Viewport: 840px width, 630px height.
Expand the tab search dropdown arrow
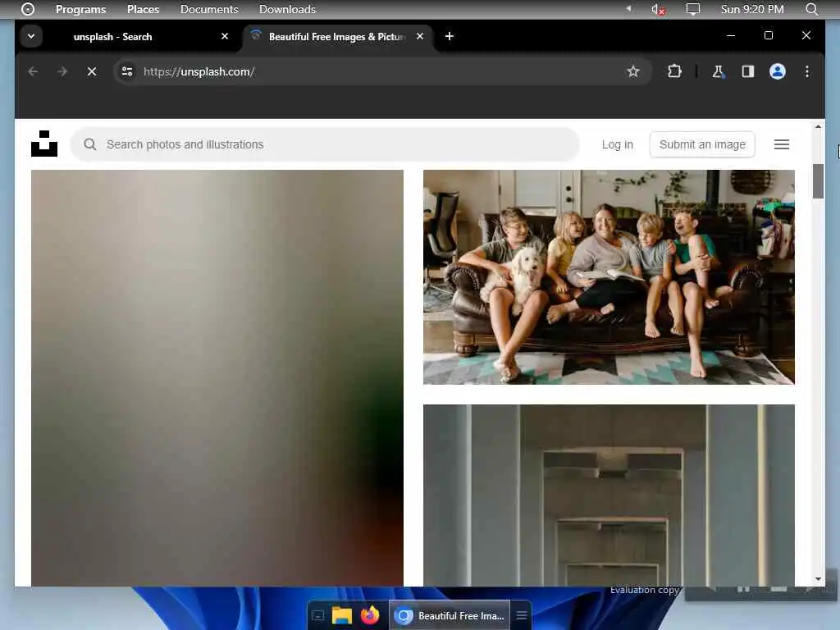pos(31,36)
